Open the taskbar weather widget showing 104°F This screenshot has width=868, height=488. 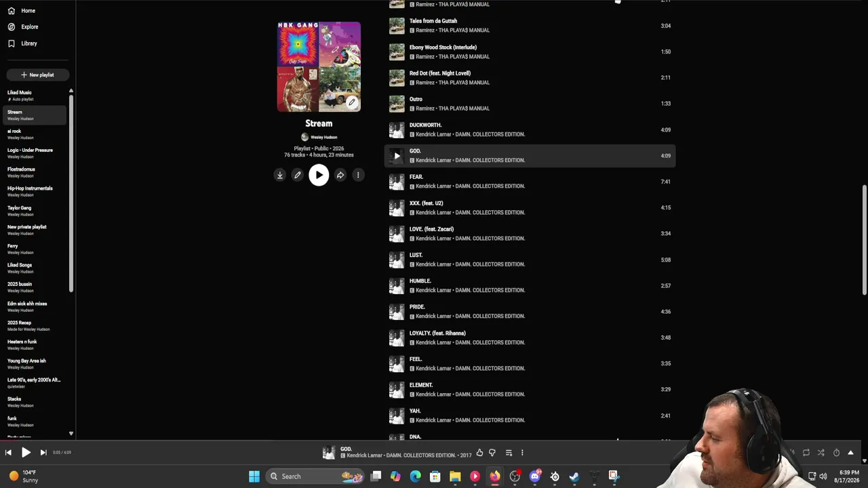pos(24,476)
